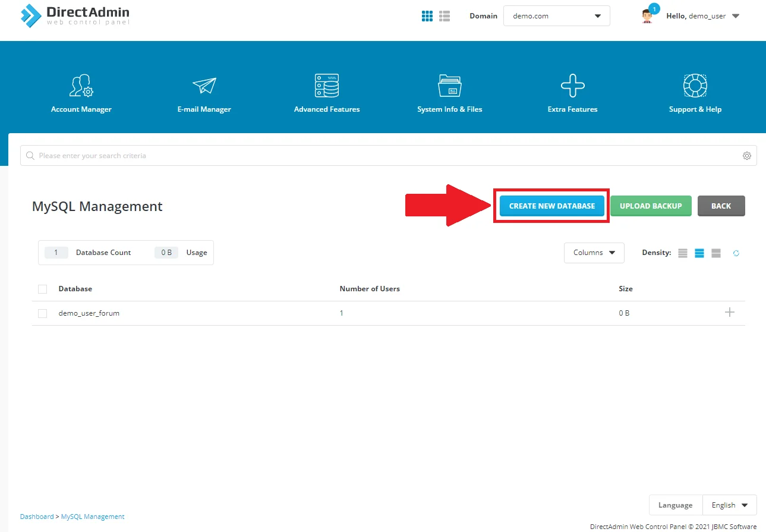This screenshot has width=766, height=532.
Task: Open the E-mail Manager paper plane icon
Action: (x=204, y=86)
